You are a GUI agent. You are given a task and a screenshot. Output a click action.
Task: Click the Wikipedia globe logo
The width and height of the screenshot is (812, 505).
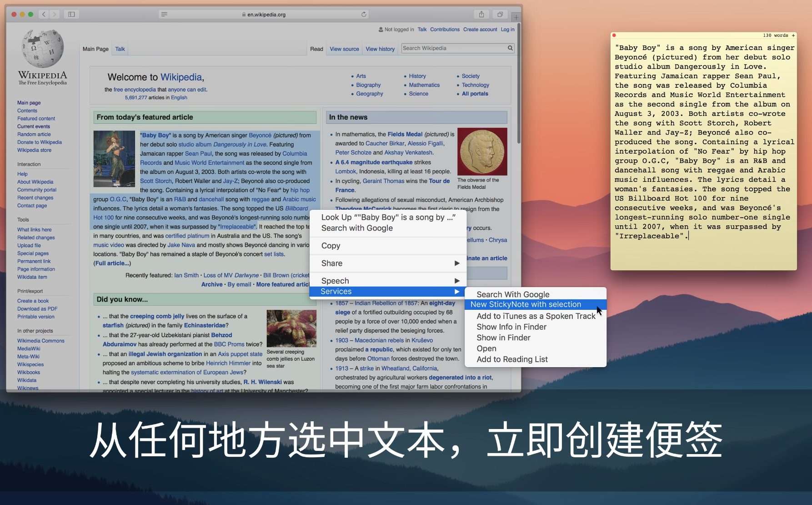(x=43, y=48)
